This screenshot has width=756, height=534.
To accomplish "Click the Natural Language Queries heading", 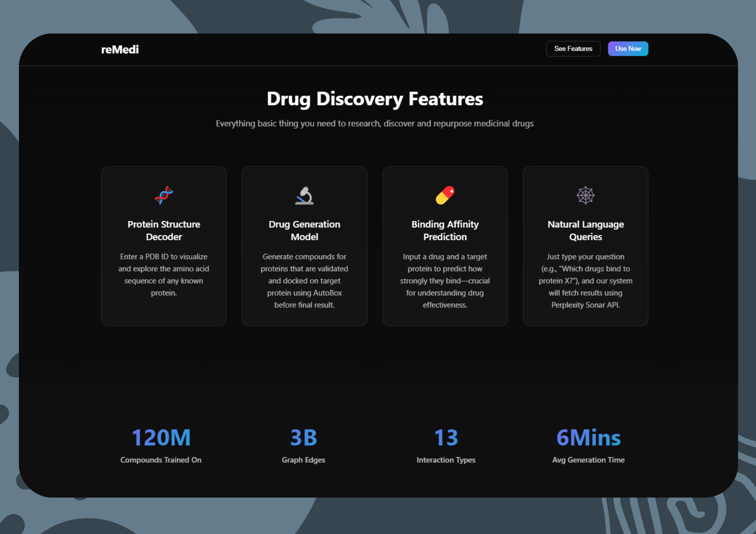I will pyautogui.click(x=586, y=230).
